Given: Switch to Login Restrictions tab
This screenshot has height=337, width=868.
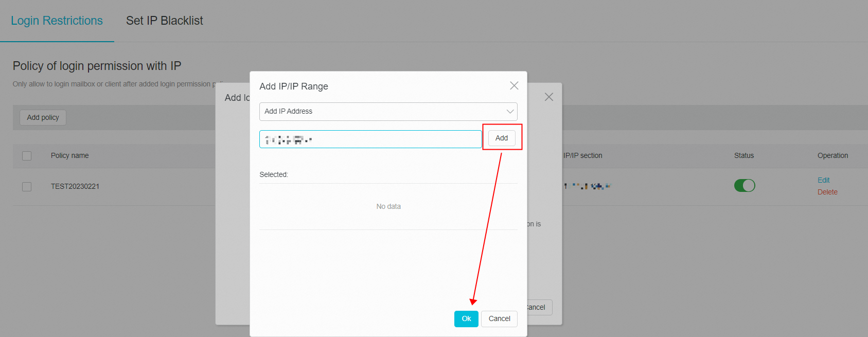Looking at the screenshot, I should click(57, 21).
